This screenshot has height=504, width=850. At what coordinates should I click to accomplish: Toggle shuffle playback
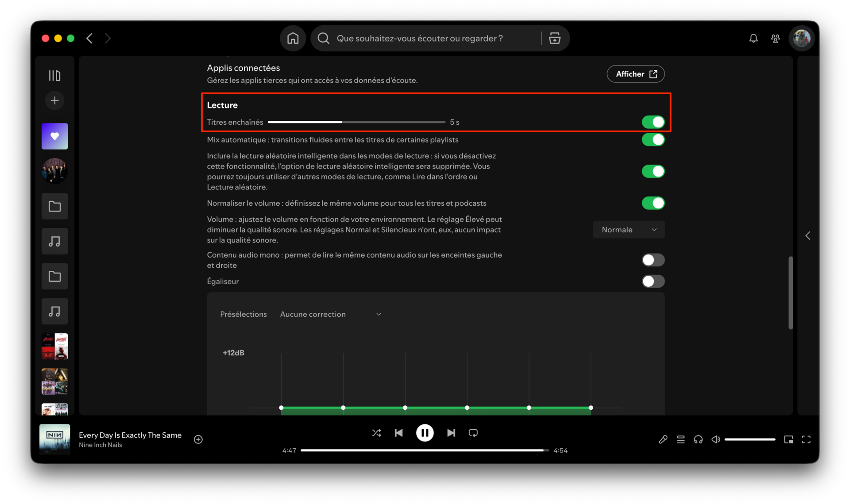click(376, 433)
